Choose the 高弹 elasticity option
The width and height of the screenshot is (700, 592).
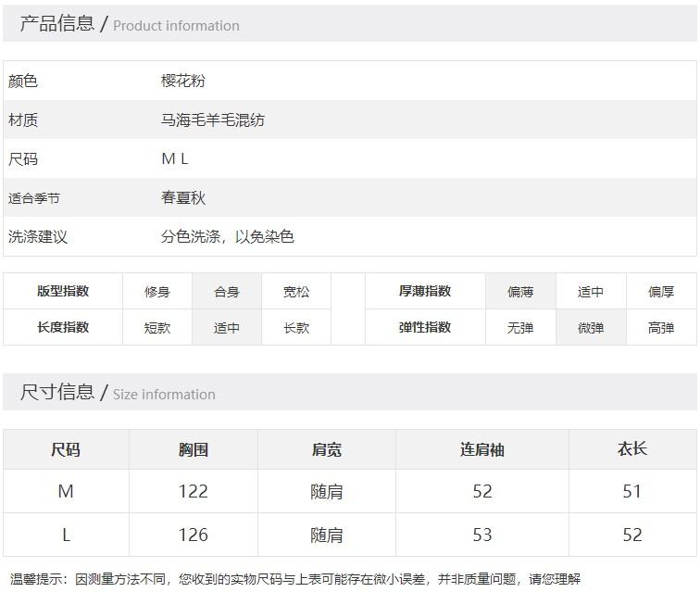[661, 328]
